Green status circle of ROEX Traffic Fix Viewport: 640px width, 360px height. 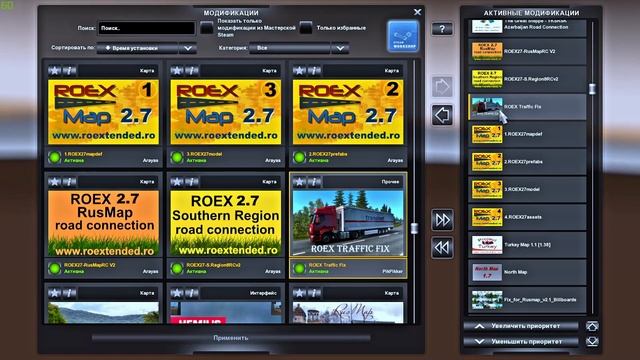299,268
